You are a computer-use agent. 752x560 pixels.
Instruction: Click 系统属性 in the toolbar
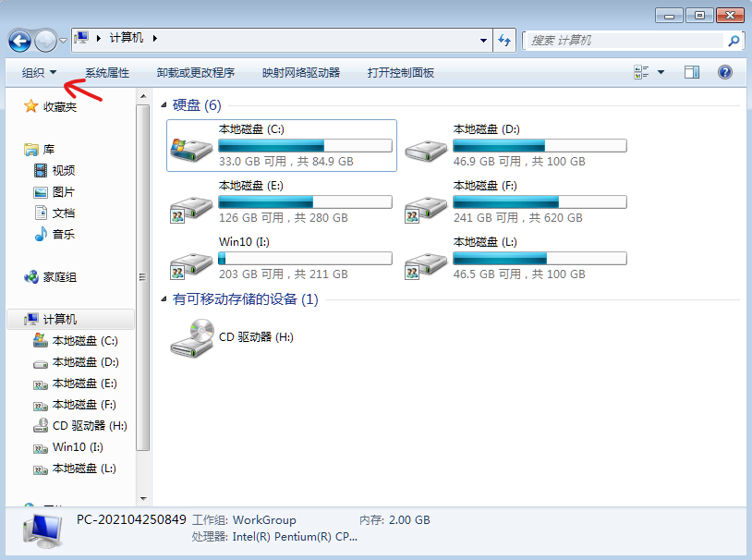tap(107, 72)
